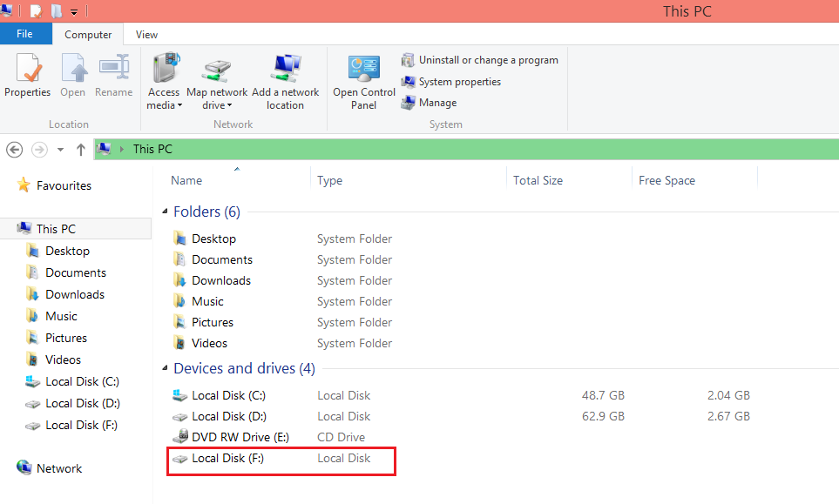Click Add a network location icon
839x504 pixels.
tap(286, 68)
